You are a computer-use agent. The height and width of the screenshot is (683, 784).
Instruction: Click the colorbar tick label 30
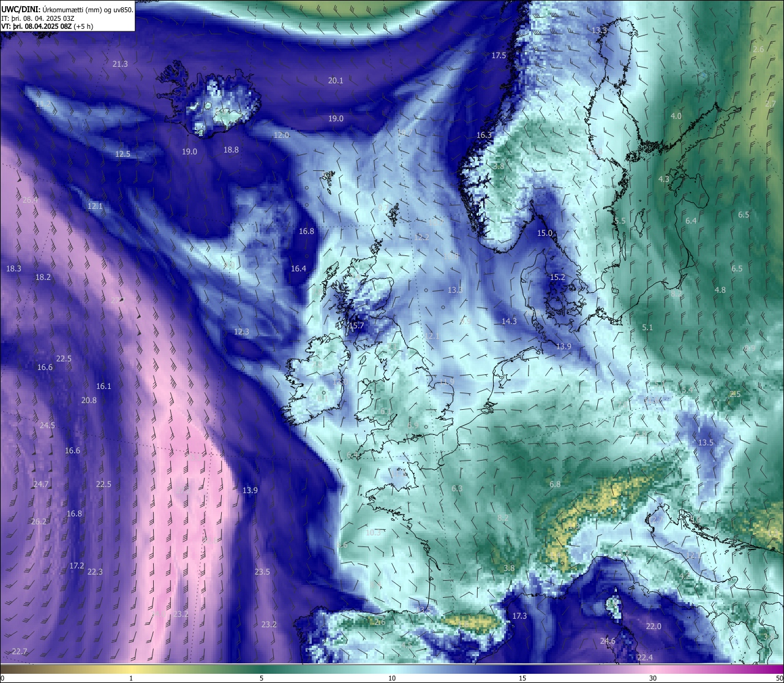point(653,677)
